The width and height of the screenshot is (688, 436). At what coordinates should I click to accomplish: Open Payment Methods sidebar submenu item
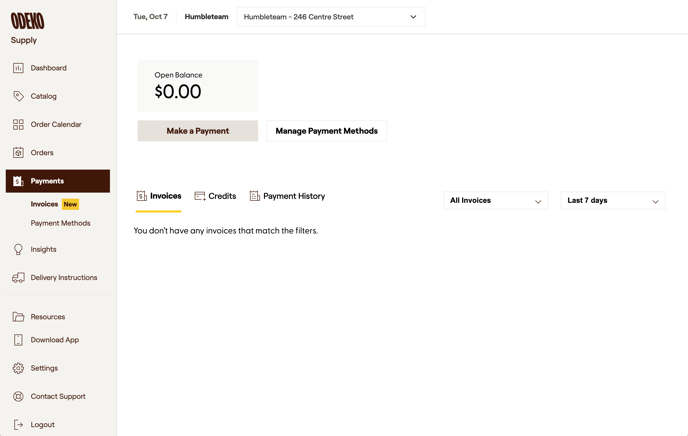[x=60, y=223]
